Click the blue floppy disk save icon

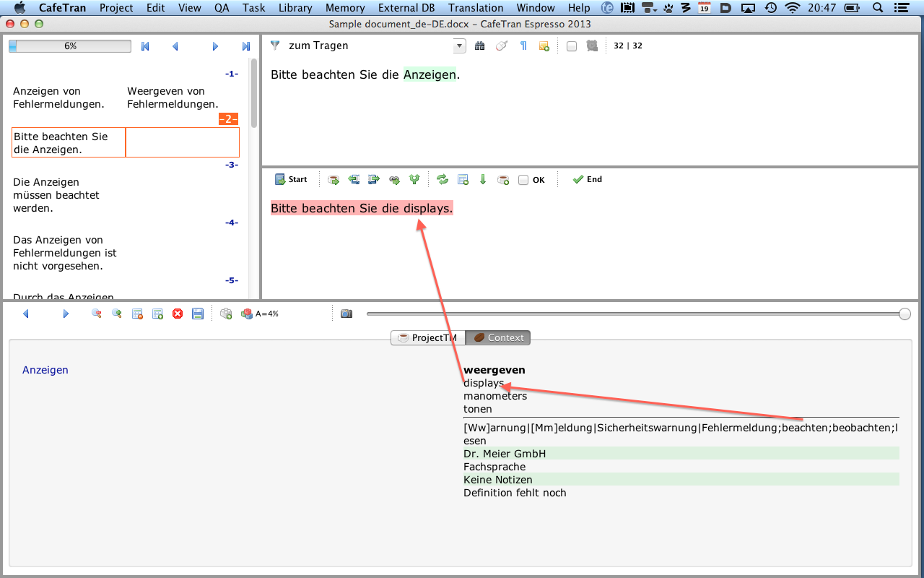(198, 314)
